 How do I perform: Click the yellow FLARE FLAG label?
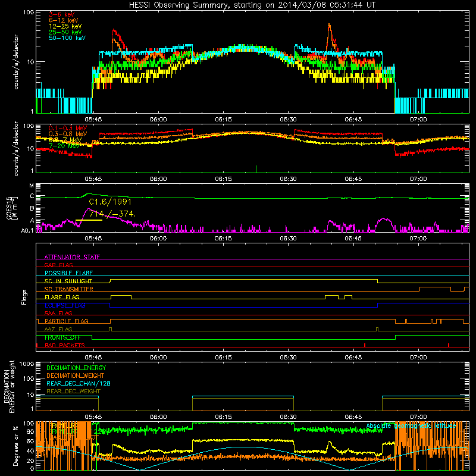[62, 297]
